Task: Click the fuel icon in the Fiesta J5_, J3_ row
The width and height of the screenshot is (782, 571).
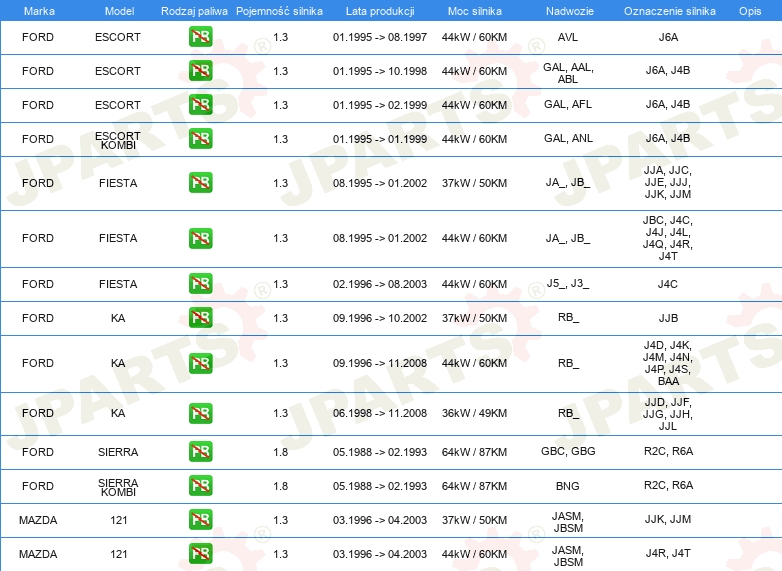Action: click(x=200, y=284)
